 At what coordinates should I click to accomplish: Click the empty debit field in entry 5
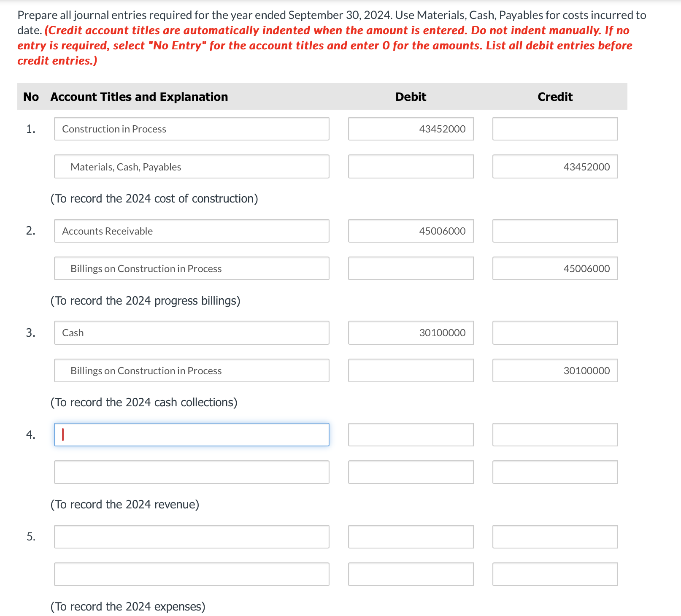[x=411, y=536]
